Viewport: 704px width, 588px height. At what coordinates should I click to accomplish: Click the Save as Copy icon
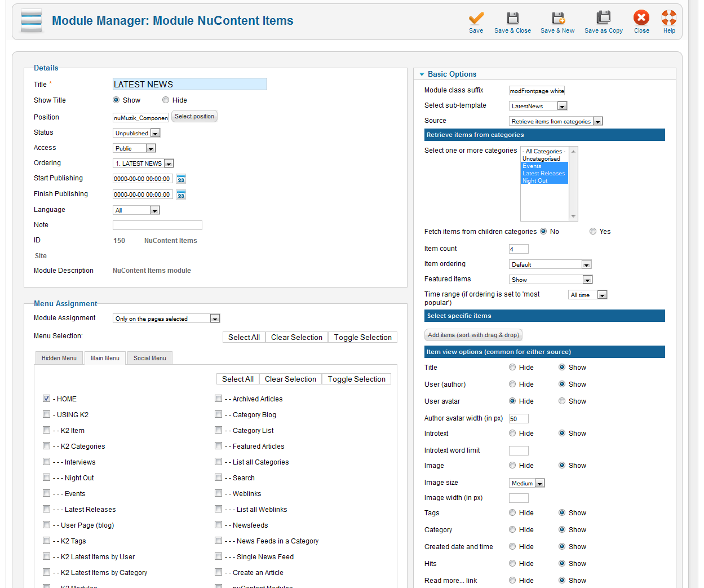[x=604, y=18]
